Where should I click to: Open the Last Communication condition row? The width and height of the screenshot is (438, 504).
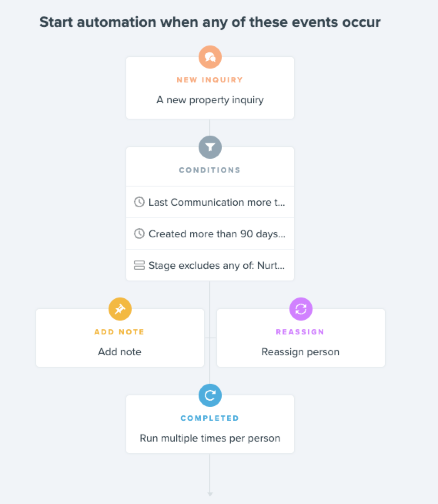coord(217,202)
